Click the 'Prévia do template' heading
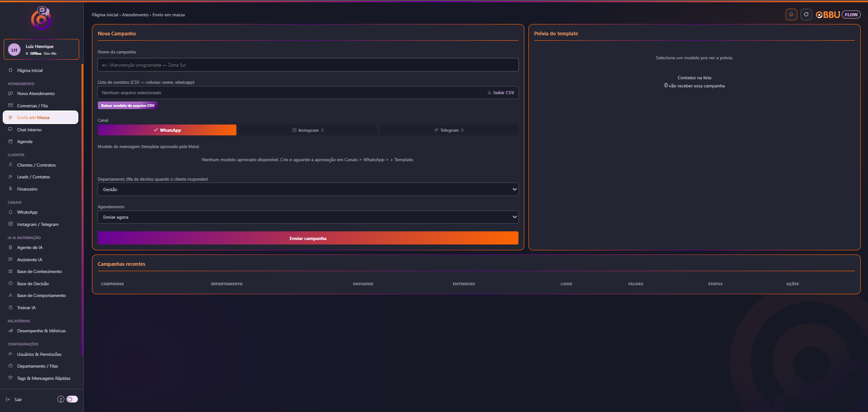This screenshot has width=868, height=412. point(556,34)
